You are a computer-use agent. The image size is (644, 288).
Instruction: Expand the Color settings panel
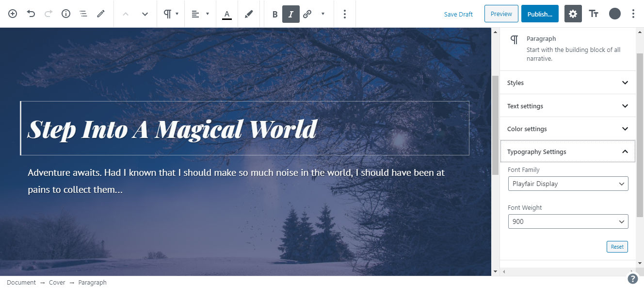tap(567, 129)
